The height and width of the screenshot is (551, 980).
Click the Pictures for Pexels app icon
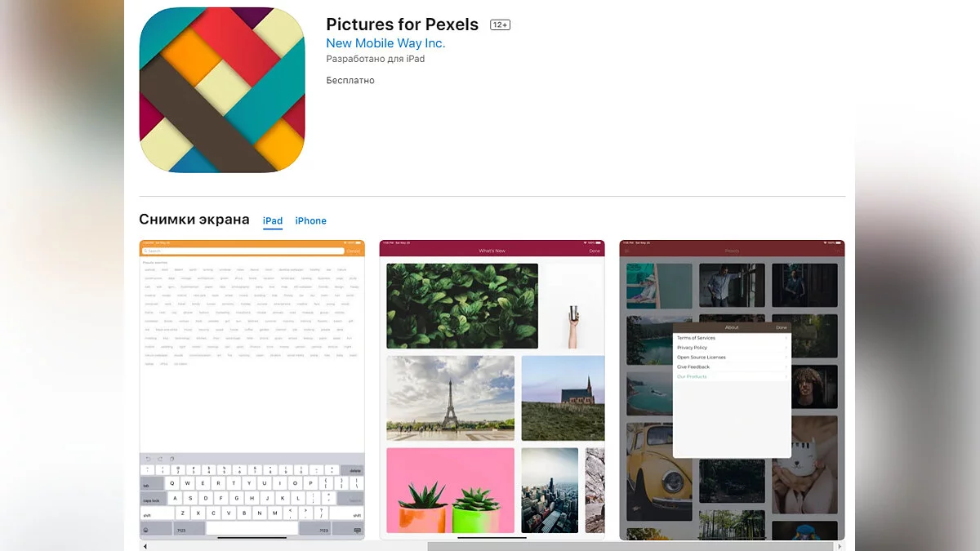(222, 90)
